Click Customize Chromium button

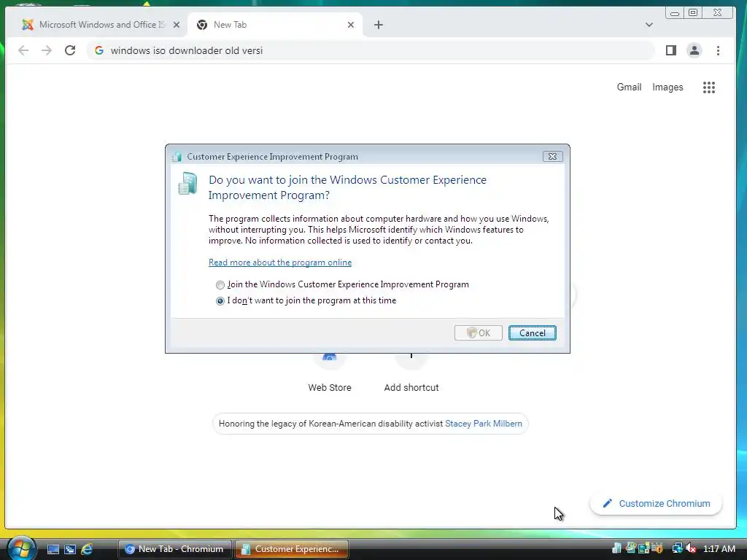[x=657, y=504]
